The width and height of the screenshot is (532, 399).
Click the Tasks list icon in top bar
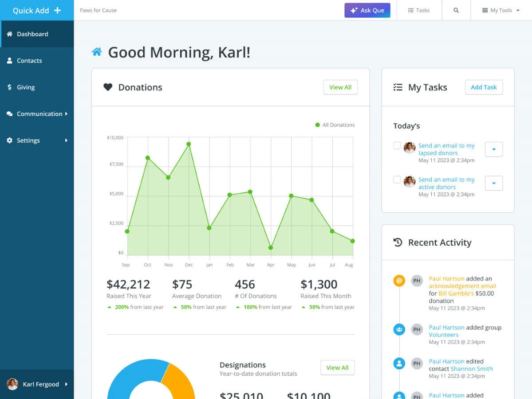click(410, 10)
